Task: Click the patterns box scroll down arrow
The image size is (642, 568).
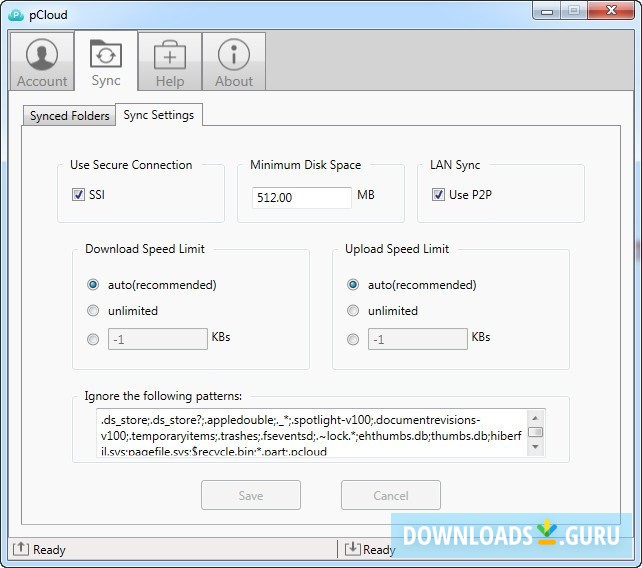Action: pyautogui.click(x=536, y=447)
